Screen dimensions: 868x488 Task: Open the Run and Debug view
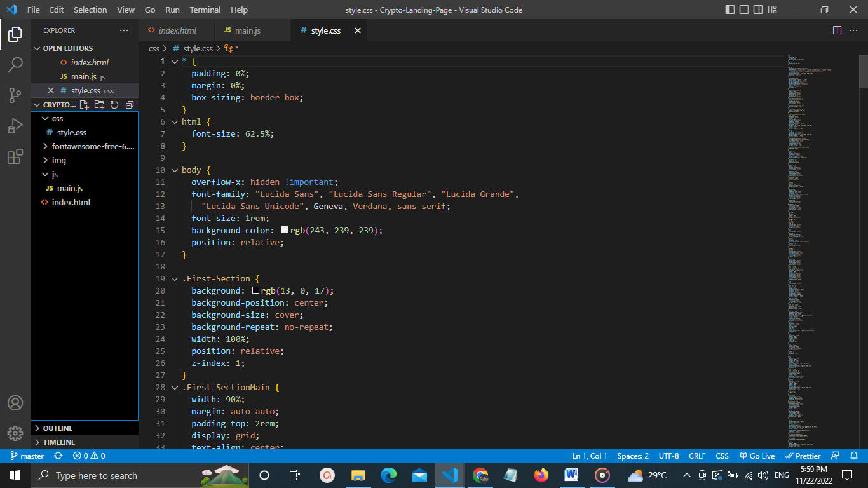click(x=15, y=126)
